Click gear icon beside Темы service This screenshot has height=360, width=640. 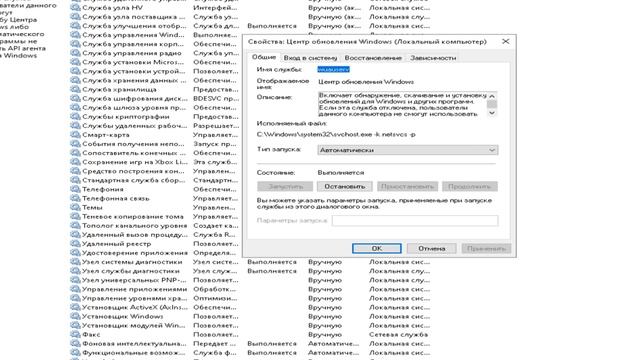point(75,207)
